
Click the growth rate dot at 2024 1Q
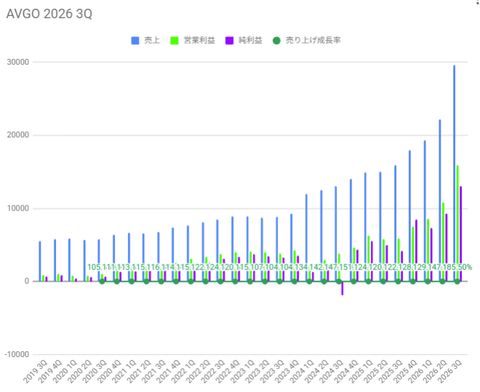pyautogui.click(x=309, y=281)
